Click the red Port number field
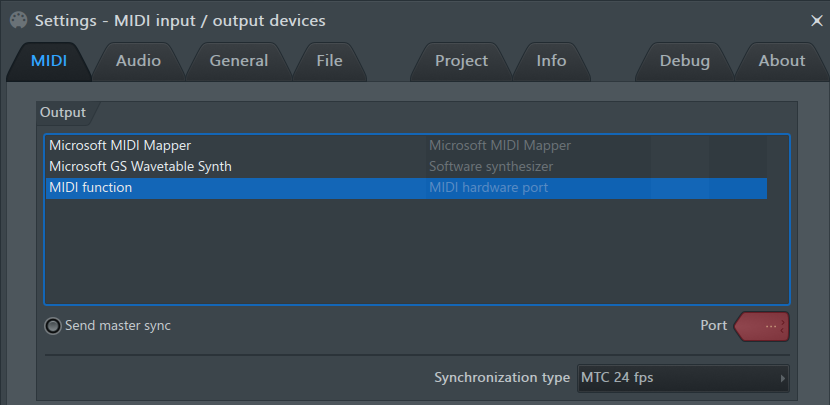830x405 pixels. pos(762,327)
